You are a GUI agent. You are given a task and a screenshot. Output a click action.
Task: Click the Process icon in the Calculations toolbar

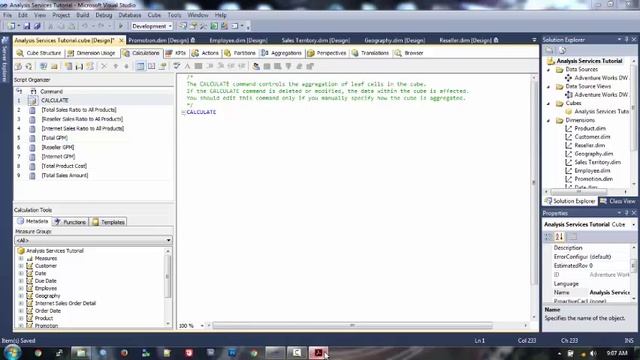point(18,66)
